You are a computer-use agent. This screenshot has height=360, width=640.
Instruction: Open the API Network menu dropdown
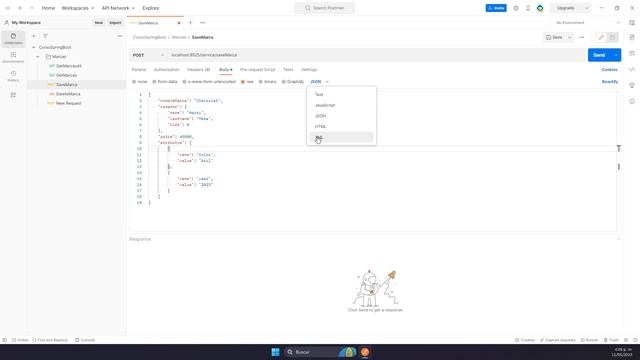(118, 8)
